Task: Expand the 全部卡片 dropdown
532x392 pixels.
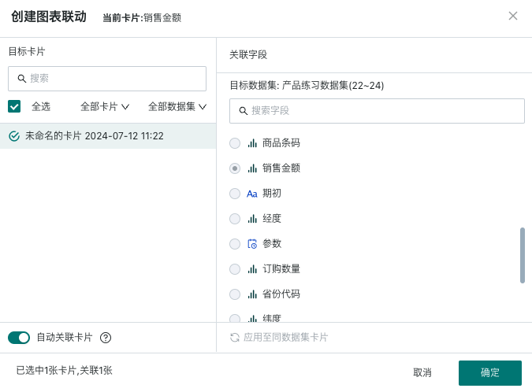Action: pos(105,107)
